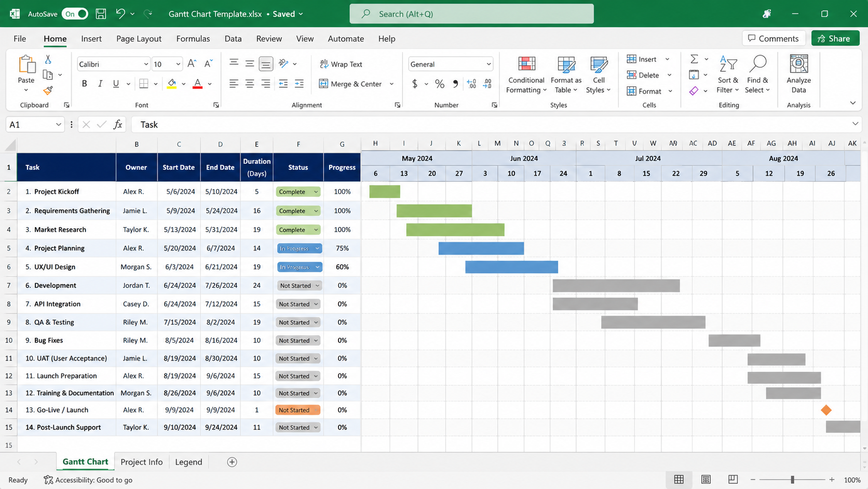868x489 pixels.
Task: Click the AutoSum sigma icon
Action: coord(694,59)
